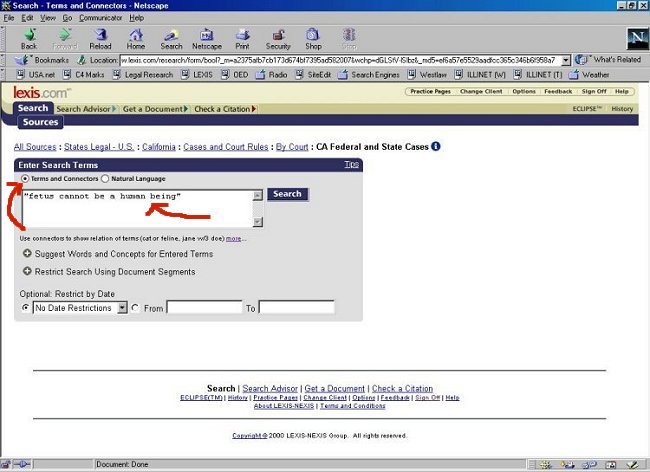The height and width of the screenshot is (472, 650).
Task: Open the All Sources breadcrumb link
Action: [x=35, y=147]
